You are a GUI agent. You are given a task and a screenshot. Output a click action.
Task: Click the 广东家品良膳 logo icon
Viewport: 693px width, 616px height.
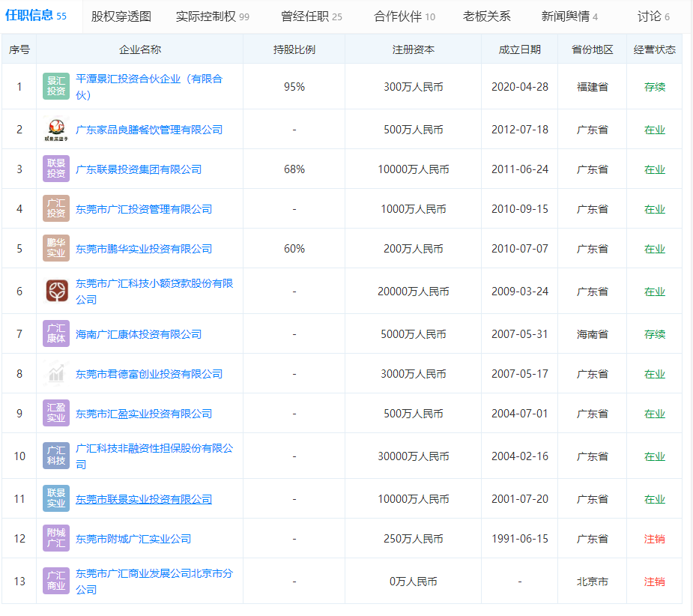coord(56,129)
